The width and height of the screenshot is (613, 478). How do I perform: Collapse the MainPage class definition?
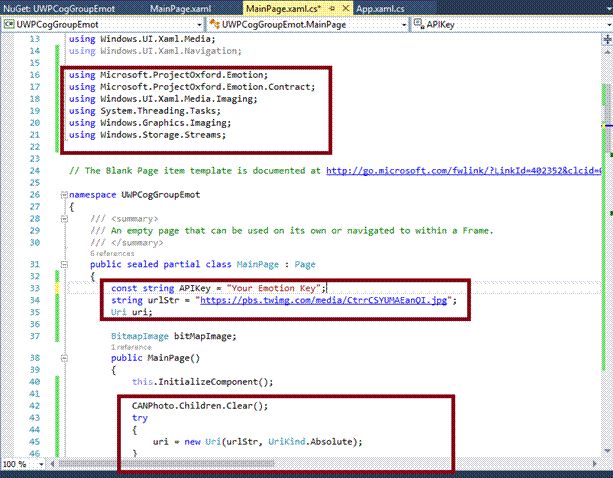click(64, 265)
